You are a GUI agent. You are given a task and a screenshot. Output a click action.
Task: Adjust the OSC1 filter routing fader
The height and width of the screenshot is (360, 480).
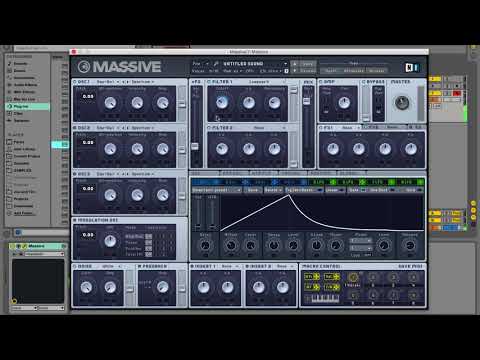tap(182, 103)
